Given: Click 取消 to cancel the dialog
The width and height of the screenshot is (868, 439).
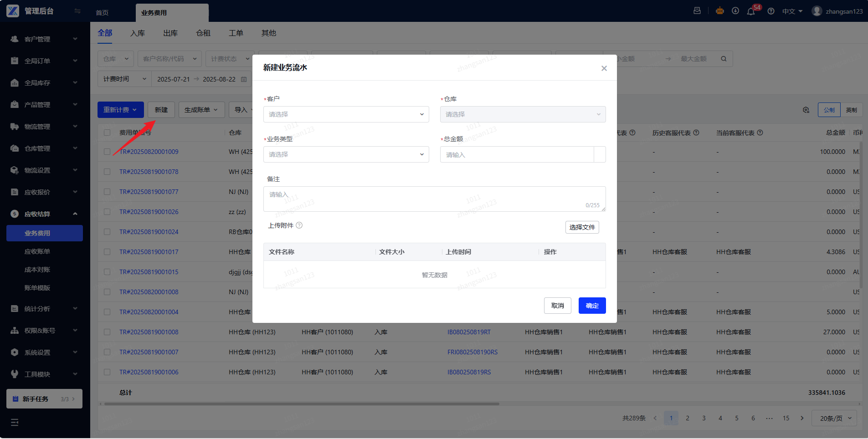Looking at the screenshot, I should point(558,306).
